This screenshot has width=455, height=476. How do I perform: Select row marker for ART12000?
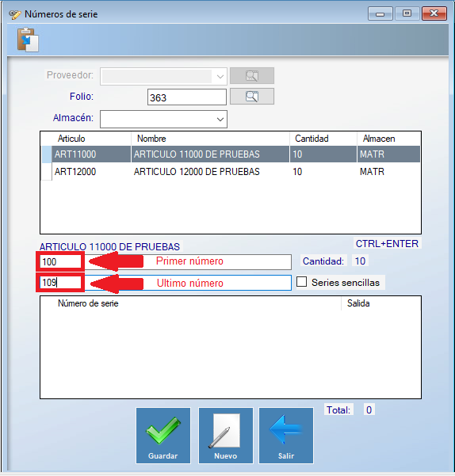point(46,172)
